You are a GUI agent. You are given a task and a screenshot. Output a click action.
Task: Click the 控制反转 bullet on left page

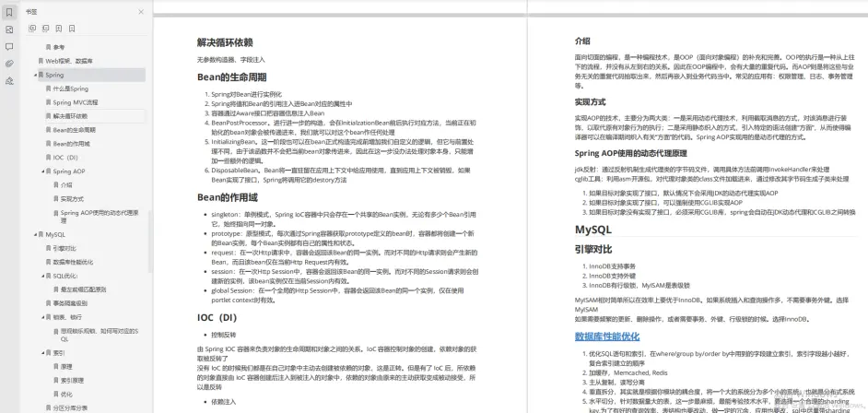tap(224, 335)
